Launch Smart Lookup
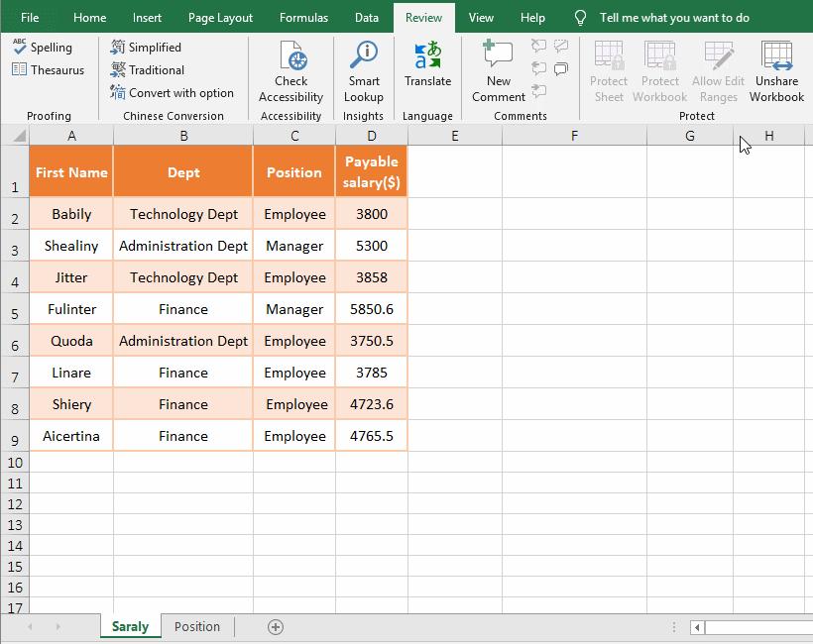813x644 pixels. click(x=364, y=72)
